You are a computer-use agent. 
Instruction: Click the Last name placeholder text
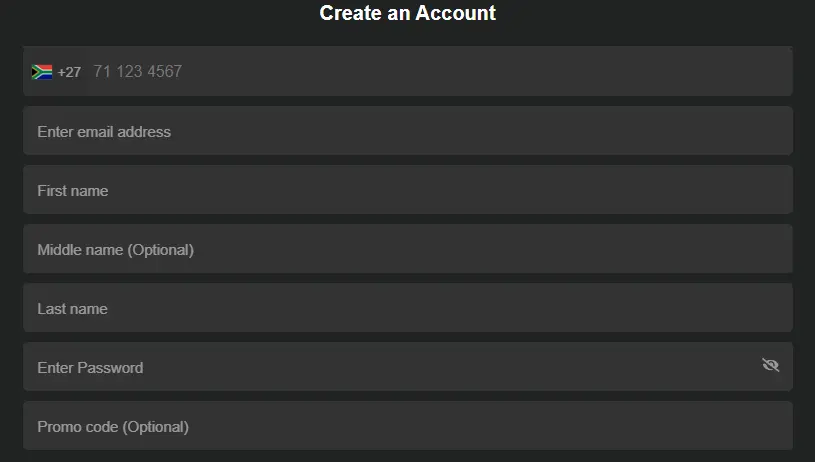(x=72, y=309)
